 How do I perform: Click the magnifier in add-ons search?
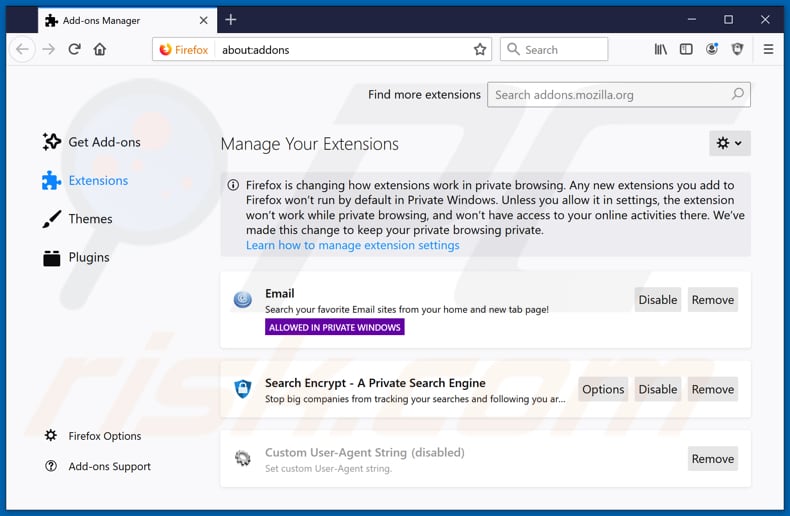[738, 94]
